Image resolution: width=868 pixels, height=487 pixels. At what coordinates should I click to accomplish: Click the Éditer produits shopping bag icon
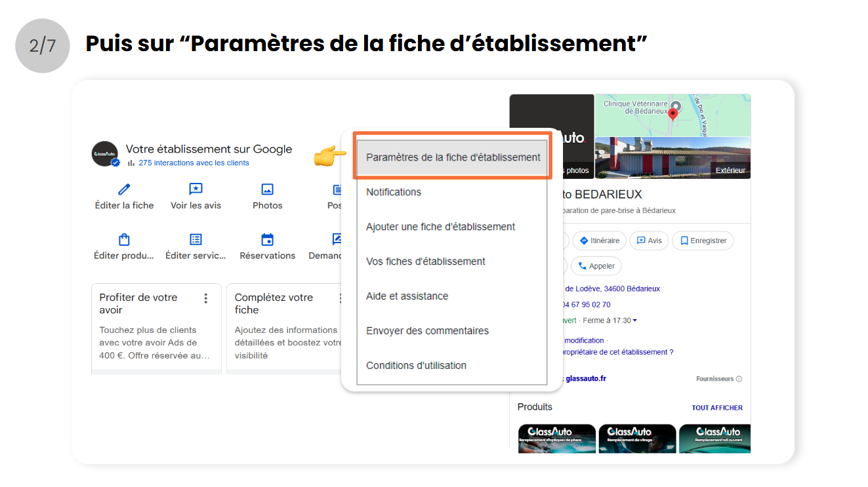click(124, 239)
